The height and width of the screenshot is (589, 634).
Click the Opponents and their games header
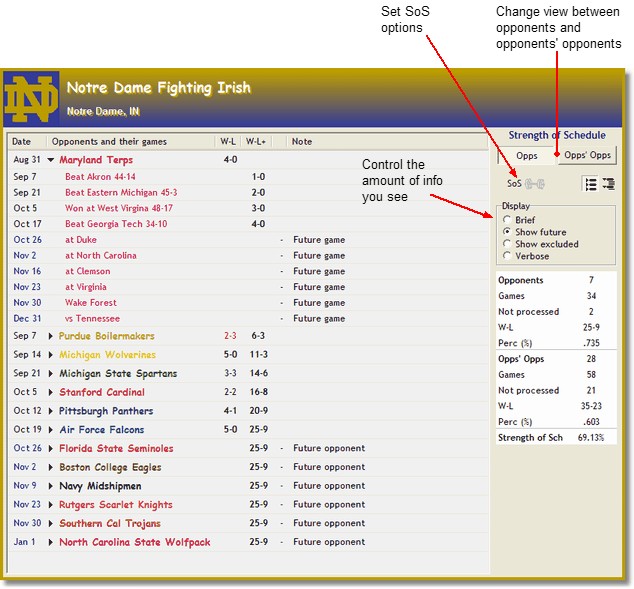tap(131, 141)
